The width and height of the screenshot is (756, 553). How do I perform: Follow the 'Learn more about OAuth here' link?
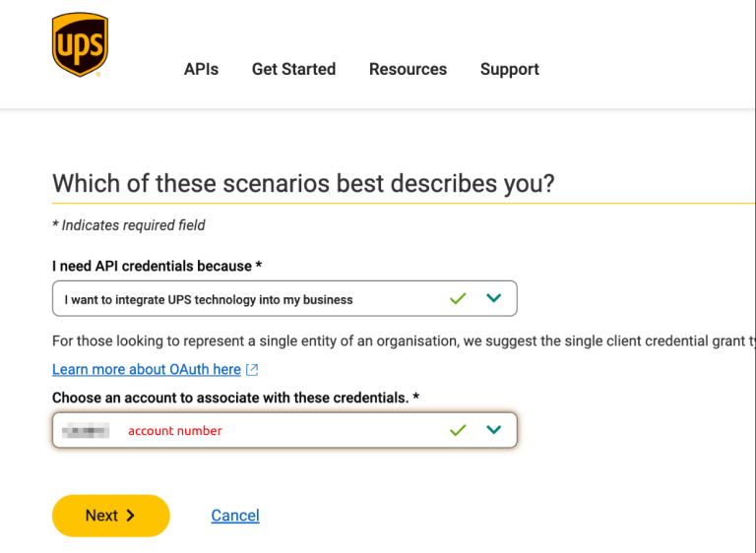click(147, 369)
